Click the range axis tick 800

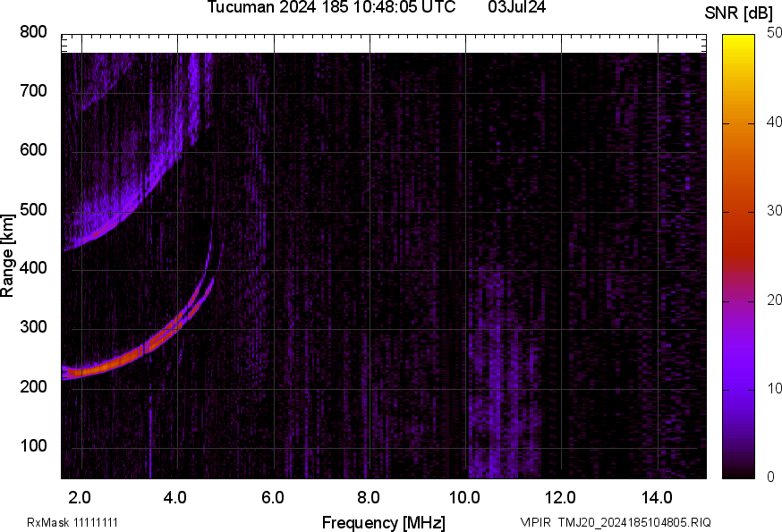click(33, 32)
